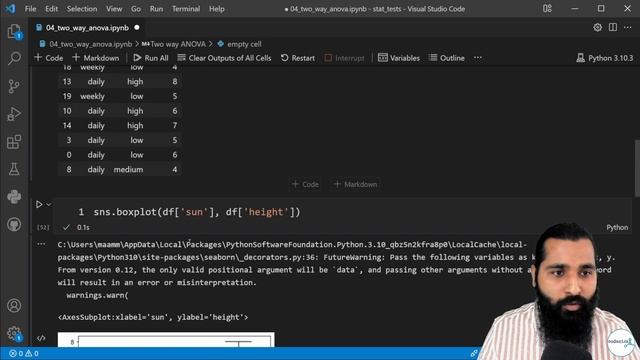Open the File menu
The width and height of the screenshot is (640, 360).
tap(31, 9)
